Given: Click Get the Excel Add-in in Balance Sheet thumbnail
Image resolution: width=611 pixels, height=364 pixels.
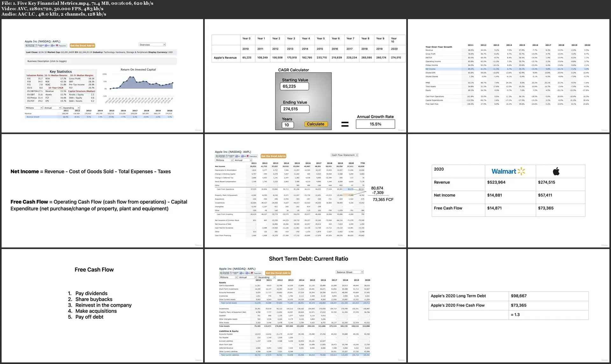Looking at the screenshot, I should (x=278, y=273).
